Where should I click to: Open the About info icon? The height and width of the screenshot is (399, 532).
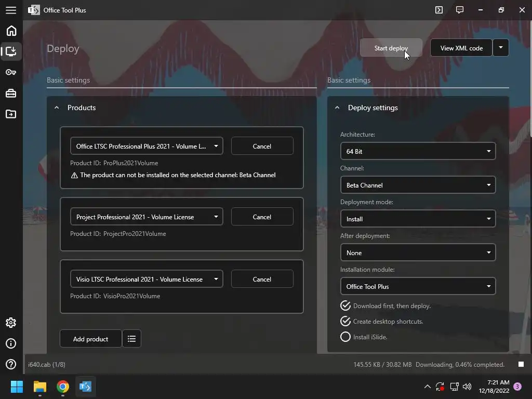pos(11,343)
